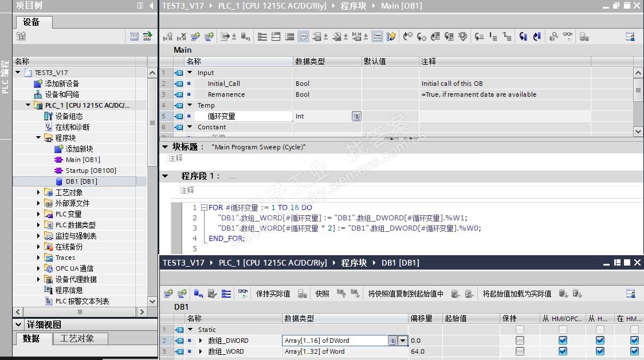Viewport: 644px width, 360px height.
Task: Click the 保持实际值 button
Action: (273, 294)
